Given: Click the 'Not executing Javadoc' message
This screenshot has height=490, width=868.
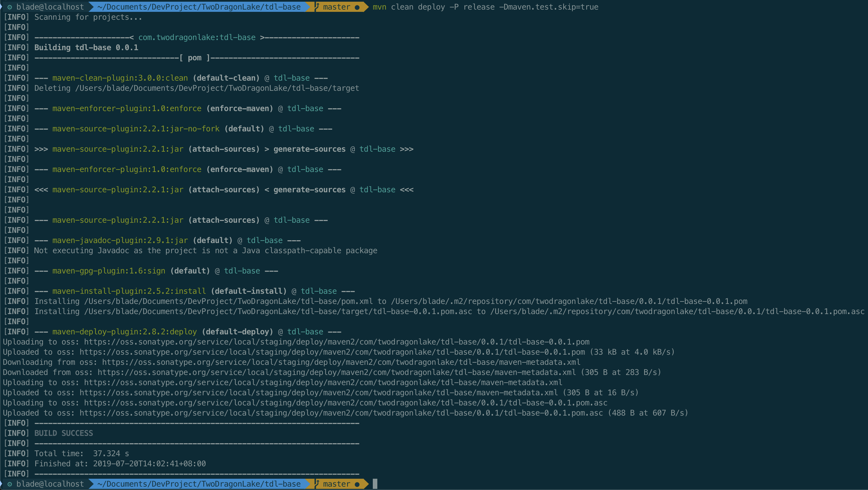Looking at the screenshot, I should coord(206,251).
